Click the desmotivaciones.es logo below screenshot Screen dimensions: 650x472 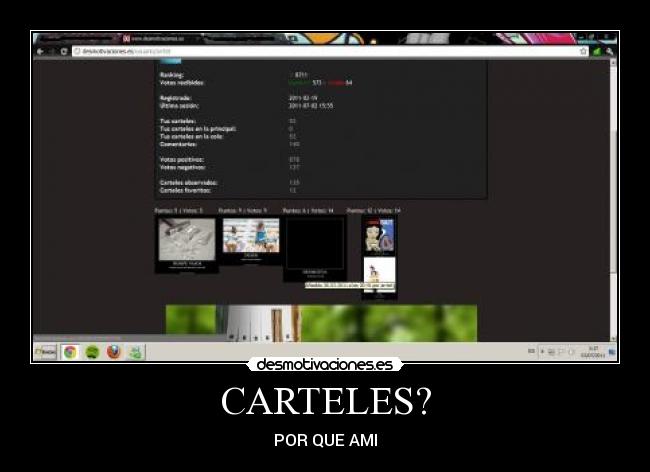click(x=324, y=365)
